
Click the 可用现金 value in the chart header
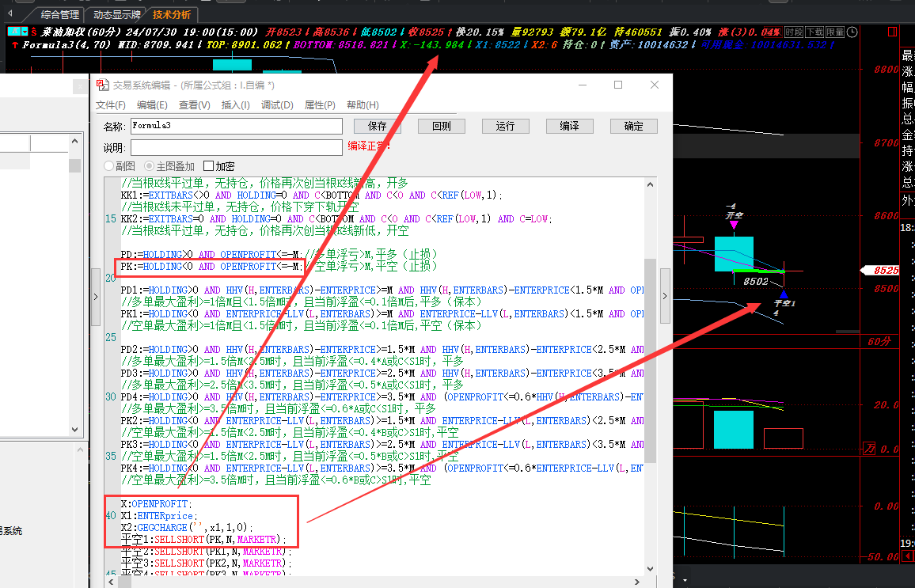pos(767,45)
